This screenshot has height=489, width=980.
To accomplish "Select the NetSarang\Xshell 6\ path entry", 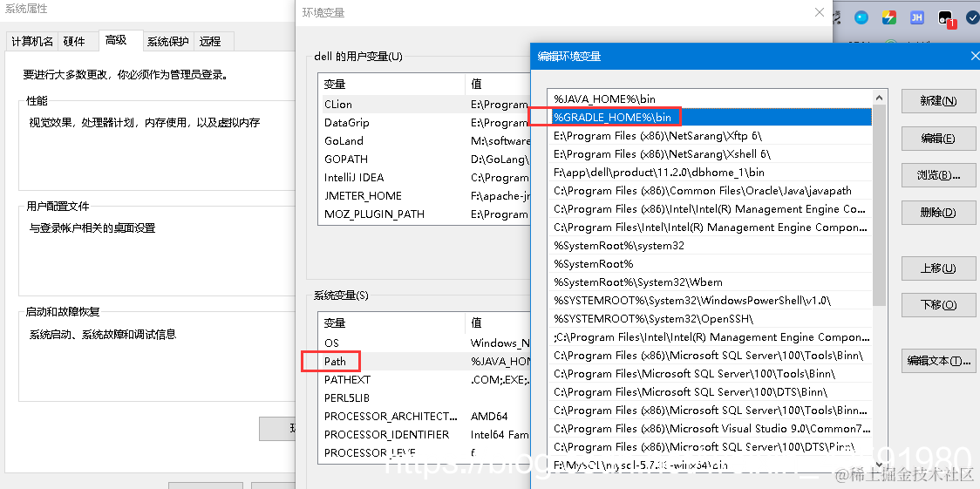I will click(710, 153).
